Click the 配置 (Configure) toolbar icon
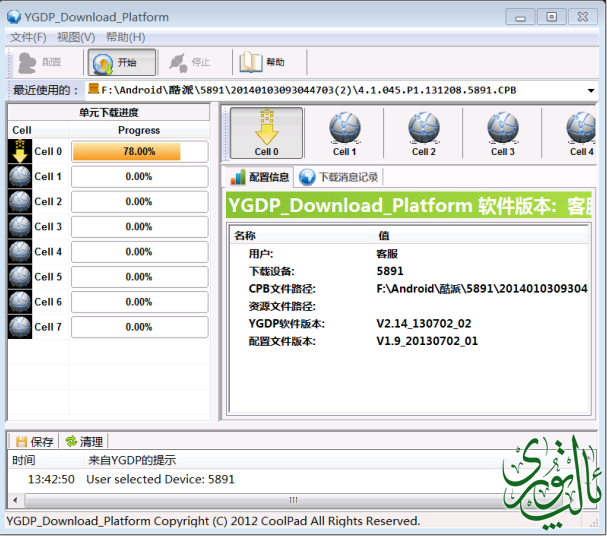Viewport: 607px width, 536px height. [27, 62]
